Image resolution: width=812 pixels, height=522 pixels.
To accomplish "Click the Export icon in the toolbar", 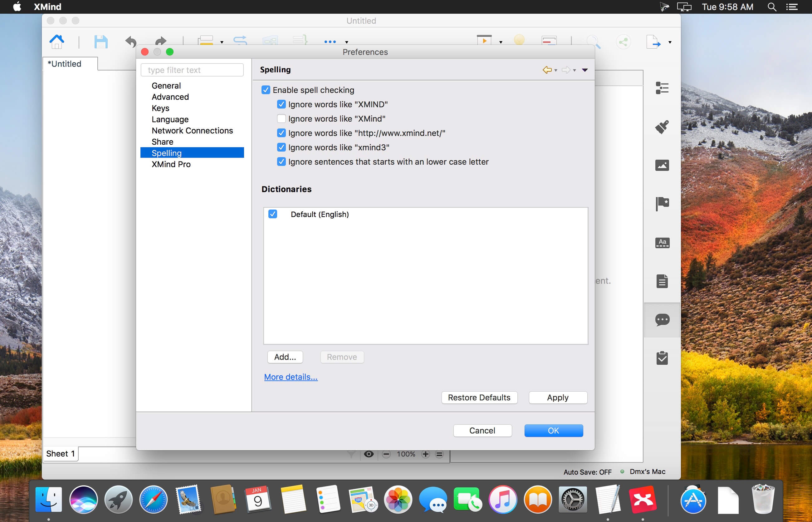I will pos(653,42).
